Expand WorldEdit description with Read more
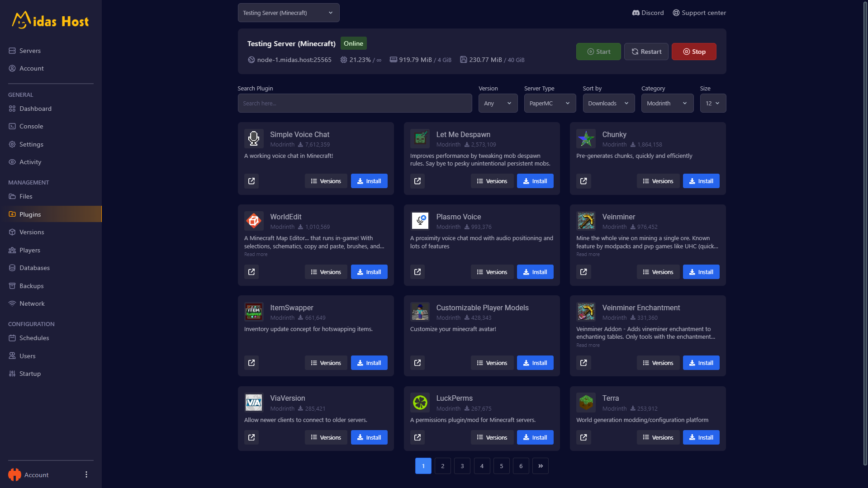868x488 pixels. [256, 254]
